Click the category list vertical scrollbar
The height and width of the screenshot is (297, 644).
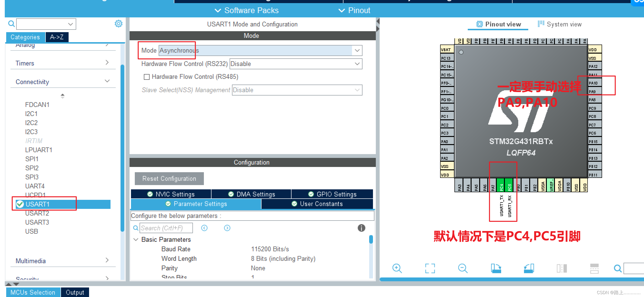[122, 148]
